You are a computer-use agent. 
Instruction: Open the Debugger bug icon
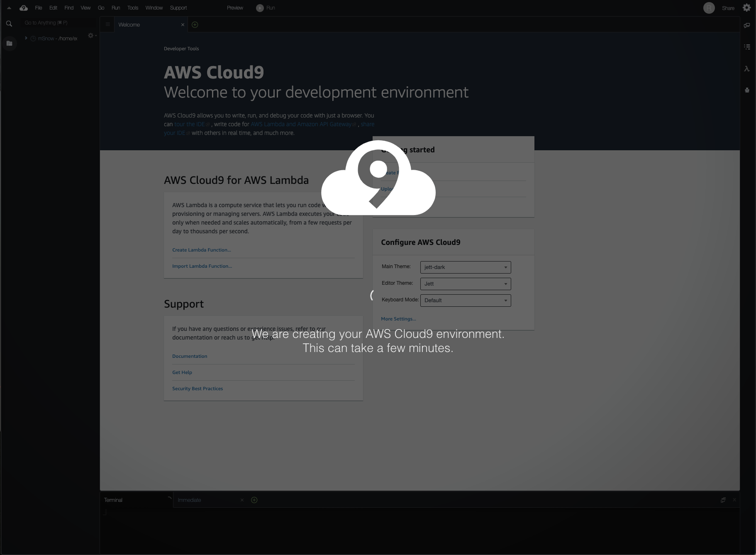747,90
